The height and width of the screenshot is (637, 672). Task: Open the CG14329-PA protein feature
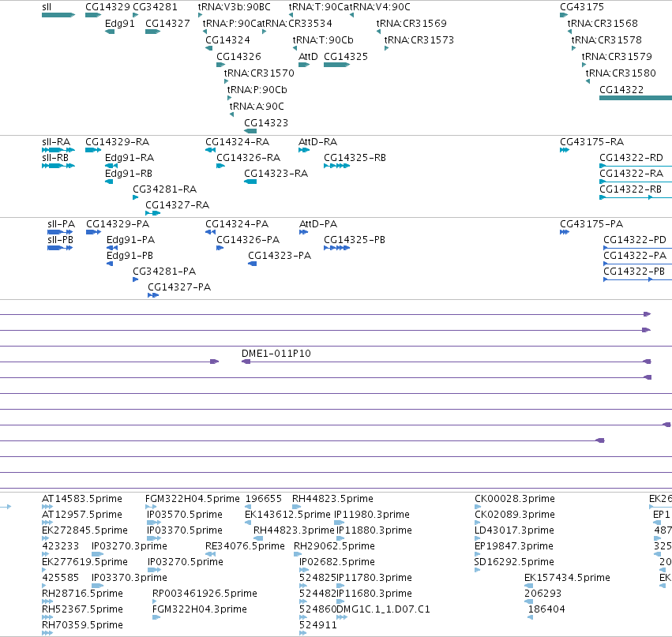(93, 232)
